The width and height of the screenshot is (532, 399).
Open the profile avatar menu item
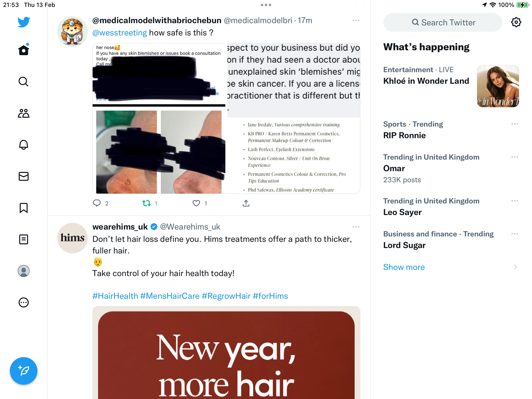click(24, 271)
